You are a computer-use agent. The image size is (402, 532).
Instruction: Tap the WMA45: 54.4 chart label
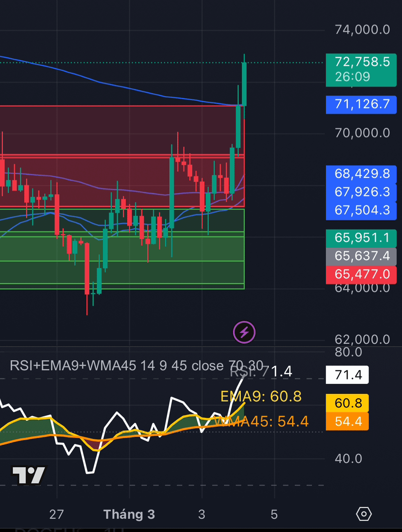click(262, 422)
